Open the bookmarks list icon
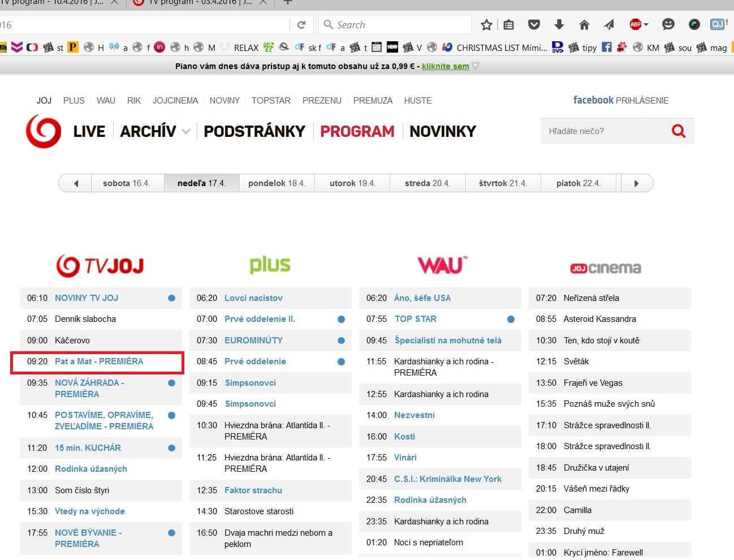The width and height of the screenshot is (734, 560). tap(509, 25)
